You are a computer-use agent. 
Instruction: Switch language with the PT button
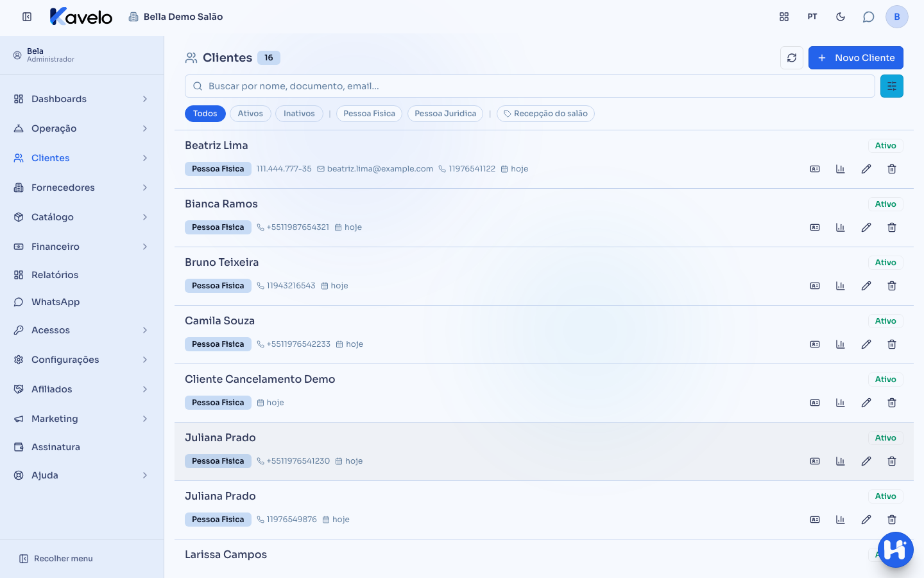pos(812,17)
